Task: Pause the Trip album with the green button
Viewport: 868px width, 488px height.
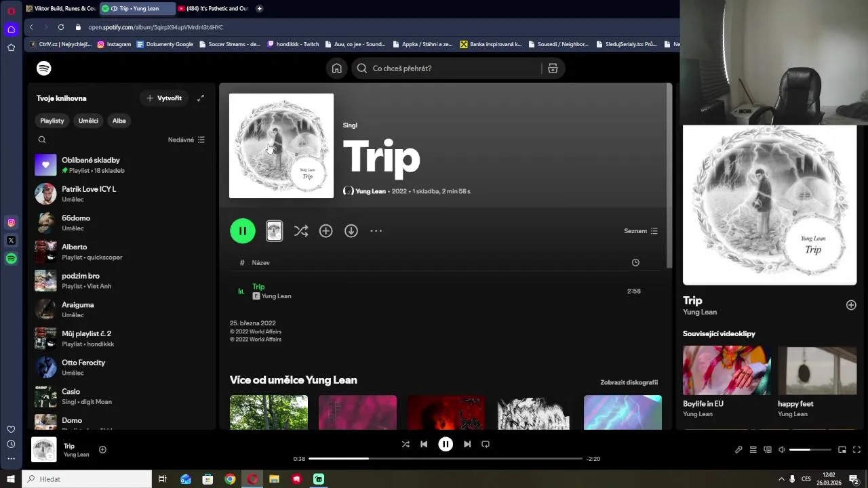Action: tap(243, 231)
